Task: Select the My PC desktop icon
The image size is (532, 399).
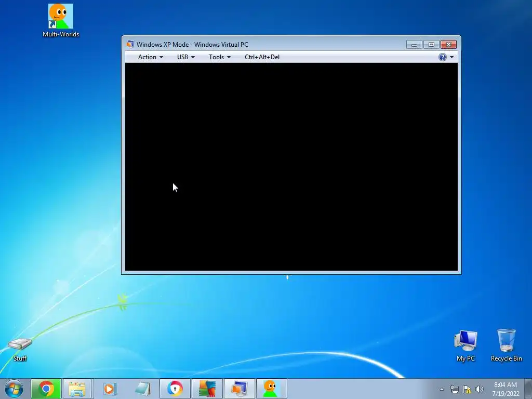Action: pos(465,345)
